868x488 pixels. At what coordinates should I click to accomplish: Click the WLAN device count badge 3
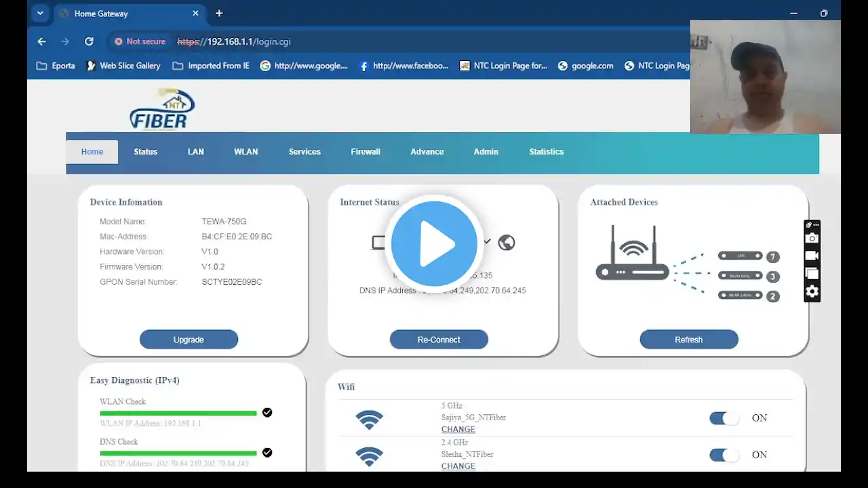click(x=773, y=277)
